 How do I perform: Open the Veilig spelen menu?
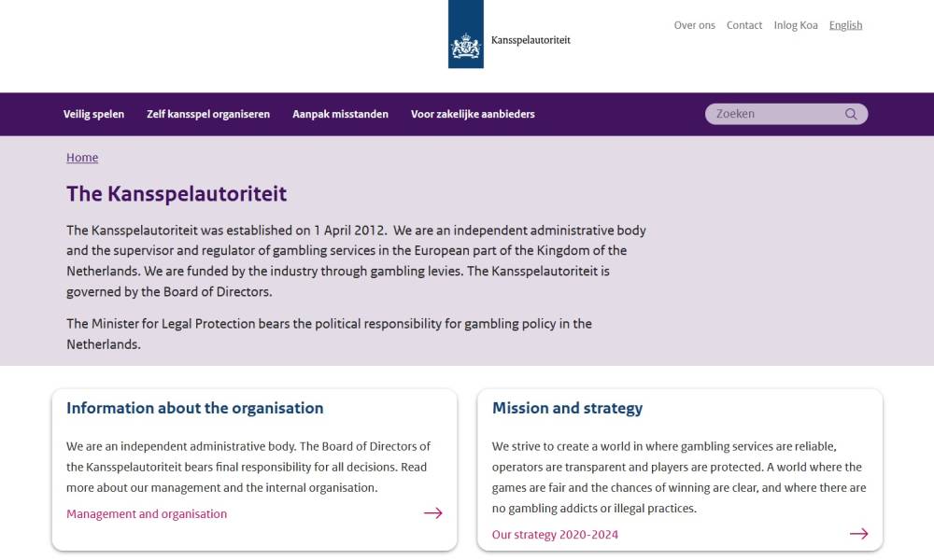tap(93, 114)
